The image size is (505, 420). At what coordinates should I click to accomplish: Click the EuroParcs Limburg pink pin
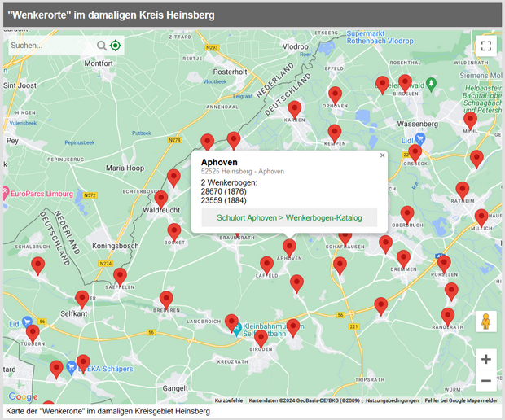click(6, 193)
